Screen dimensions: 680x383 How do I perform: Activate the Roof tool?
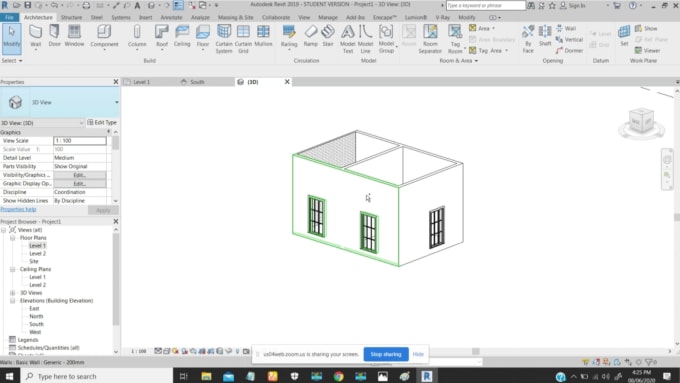point(162,36)
